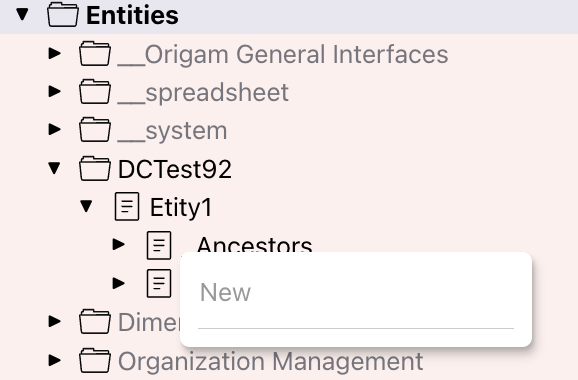Click the DCTest92 folder icon
Image resolution: width=578 pixels, height=380 pixels.
click(x=95, y=169)
